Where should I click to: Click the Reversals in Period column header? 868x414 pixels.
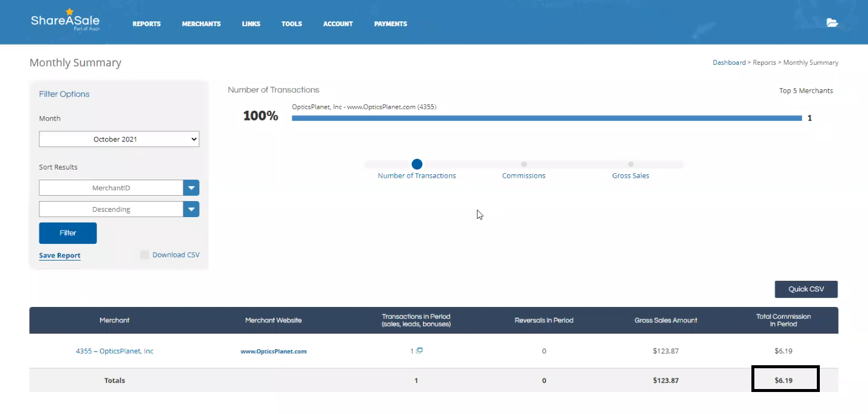[544, 320]
